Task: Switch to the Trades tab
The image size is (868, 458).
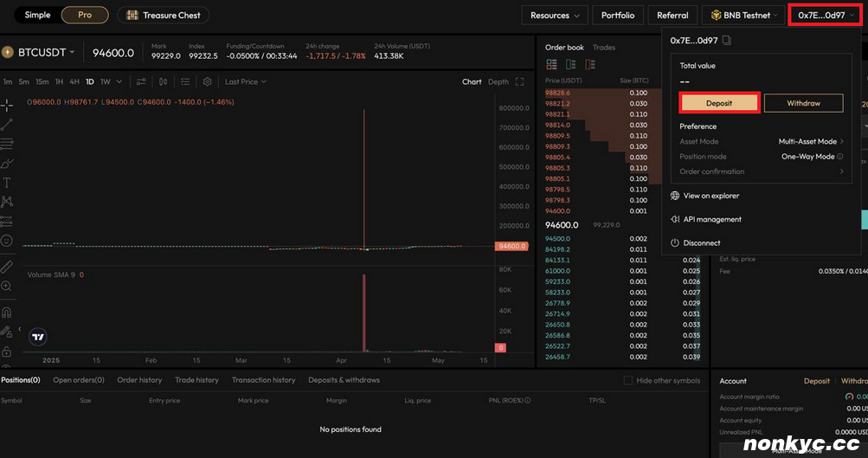Action: coord(604,48)
